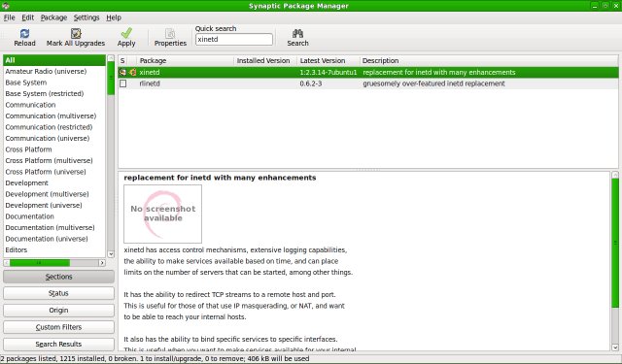Select the xinetd package name
Viewport: 622px width, 364px height.
[x=150, y=72]
